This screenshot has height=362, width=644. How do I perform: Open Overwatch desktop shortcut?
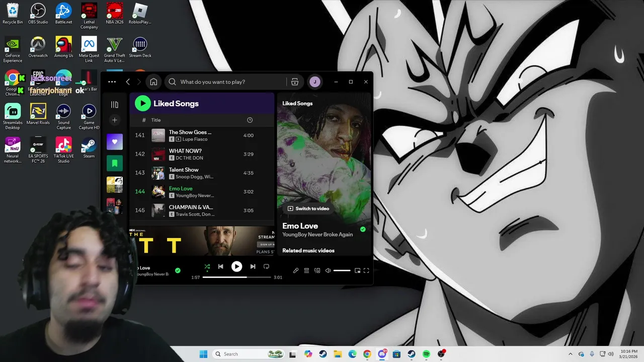[x=38, y=48]
